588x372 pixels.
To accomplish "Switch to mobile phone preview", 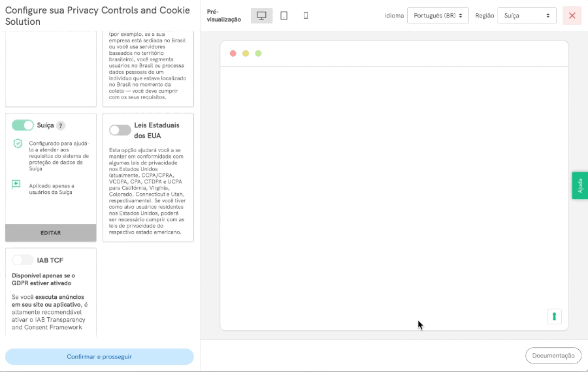I will [x=306, y=16].
